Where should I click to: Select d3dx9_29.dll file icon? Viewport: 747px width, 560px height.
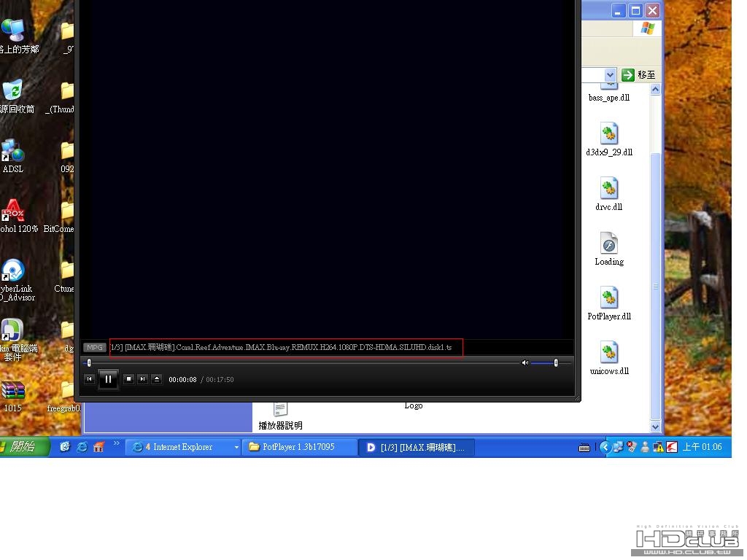pyautogui.click(x=609, y=134)
